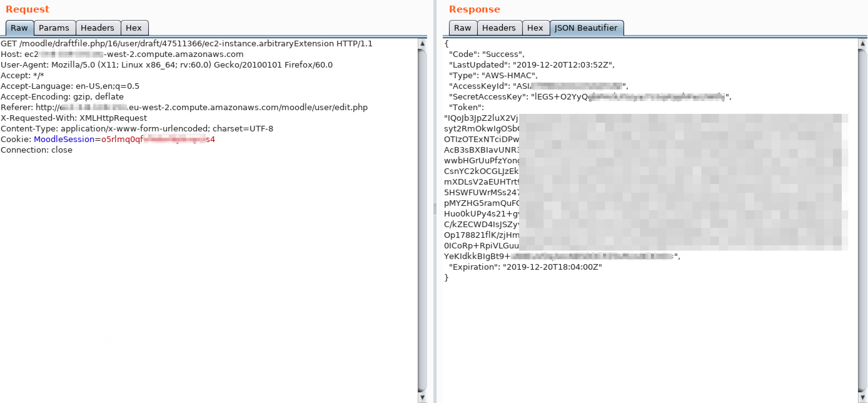
Task: Click the divider handle between Request and Response
Action: click(x=435, y=209)
